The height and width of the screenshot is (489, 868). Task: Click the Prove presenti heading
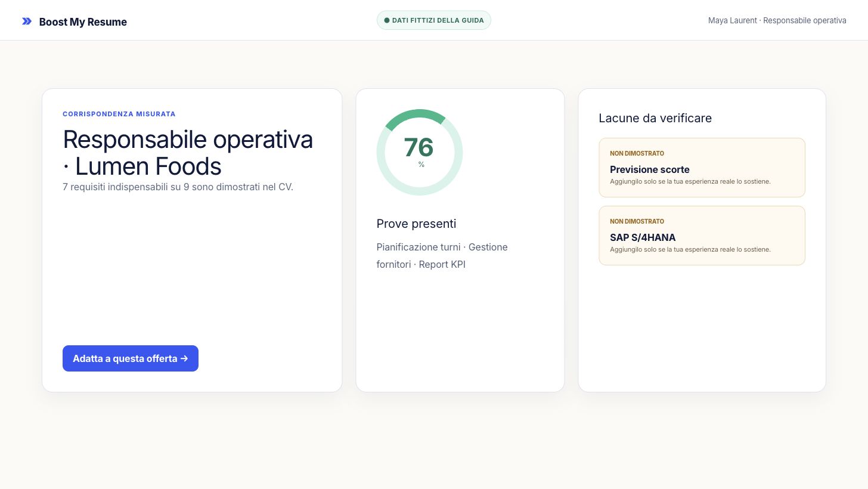pyautogui.click(x=416, y=224)
